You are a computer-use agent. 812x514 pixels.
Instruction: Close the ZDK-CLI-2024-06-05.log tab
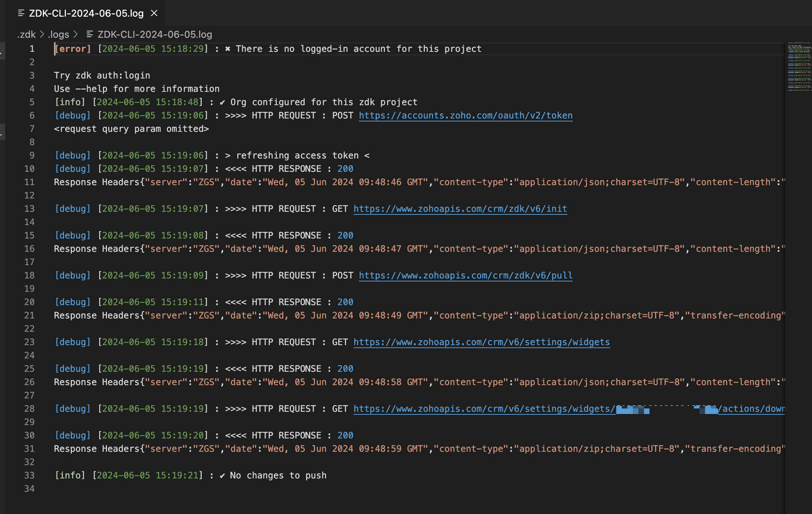[x=154, y=13]
